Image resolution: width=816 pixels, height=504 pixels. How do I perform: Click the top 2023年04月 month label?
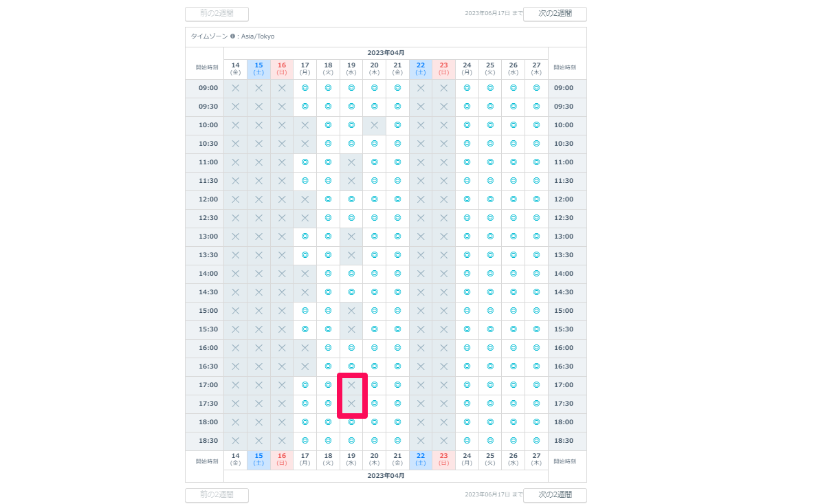(x=386, y=52)
